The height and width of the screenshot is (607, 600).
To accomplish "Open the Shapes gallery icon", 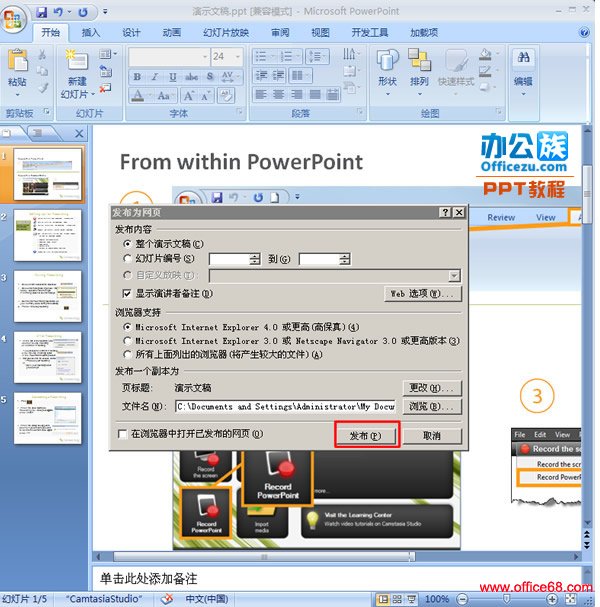I will [x=387, y=60].
